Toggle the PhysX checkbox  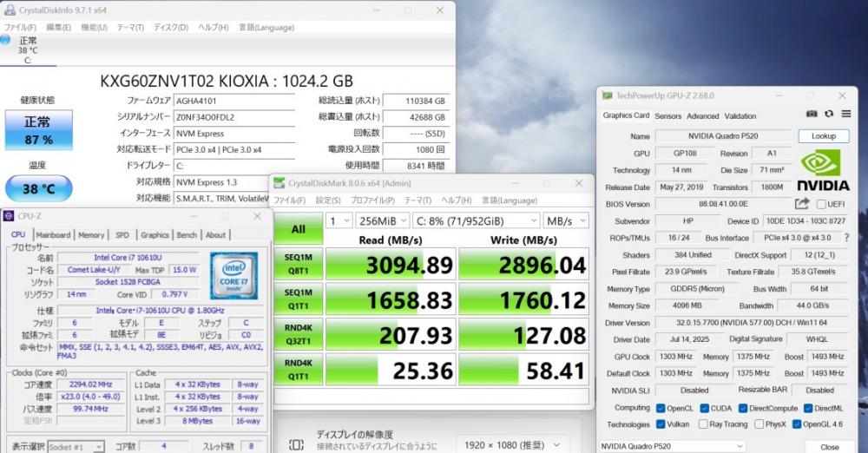tap(759, 424)
